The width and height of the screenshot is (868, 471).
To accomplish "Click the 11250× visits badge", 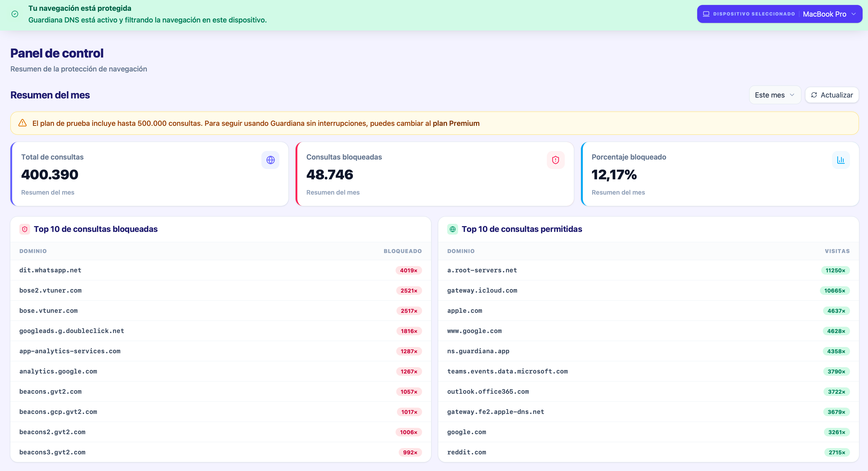I will point(835,271).
